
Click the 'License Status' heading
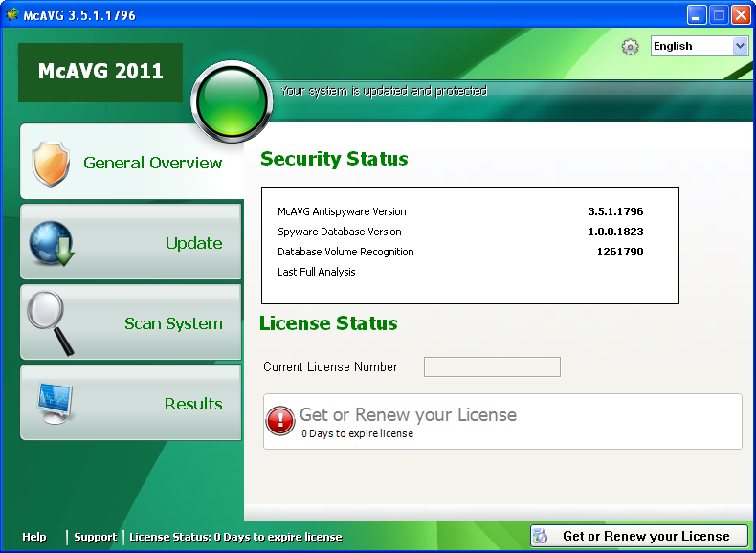pos(328,323)
